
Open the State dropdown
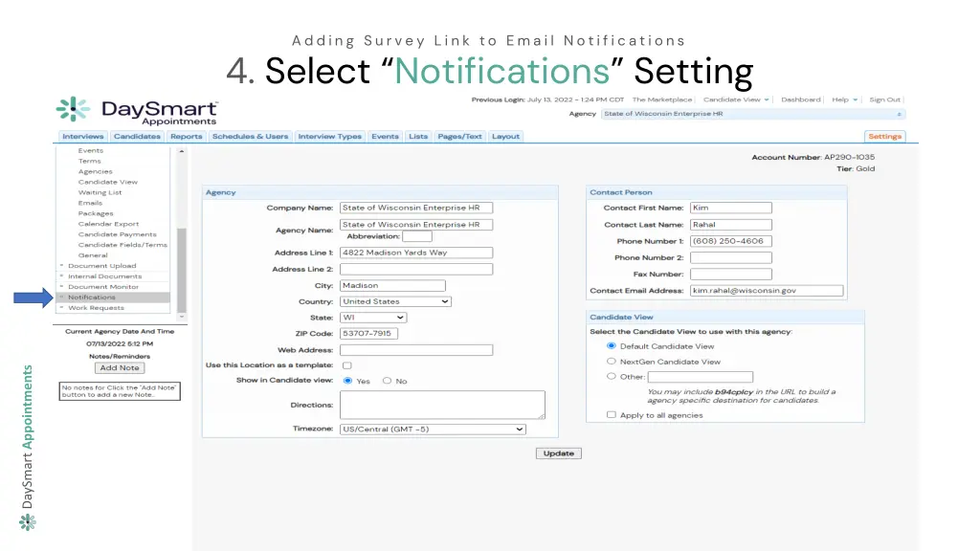373,318
